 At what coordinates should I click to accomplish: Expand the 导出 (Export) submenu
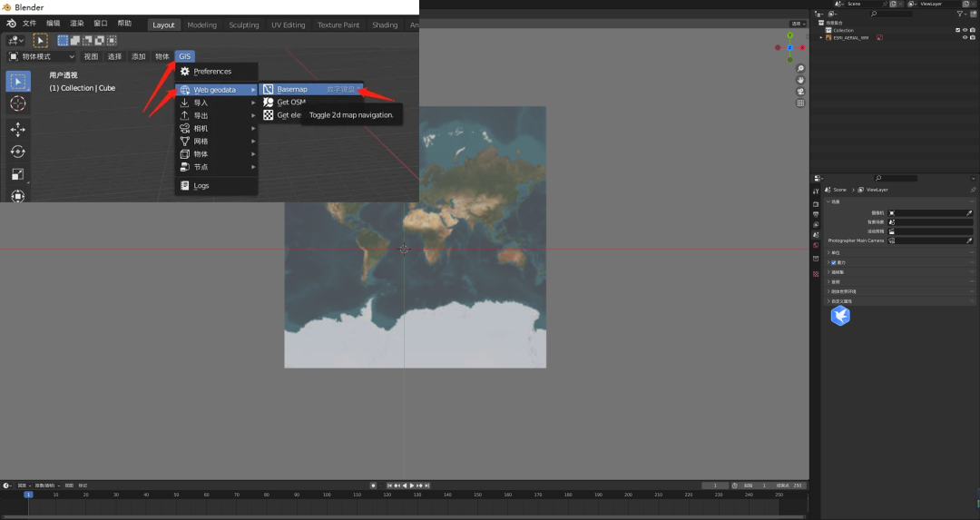216,115
